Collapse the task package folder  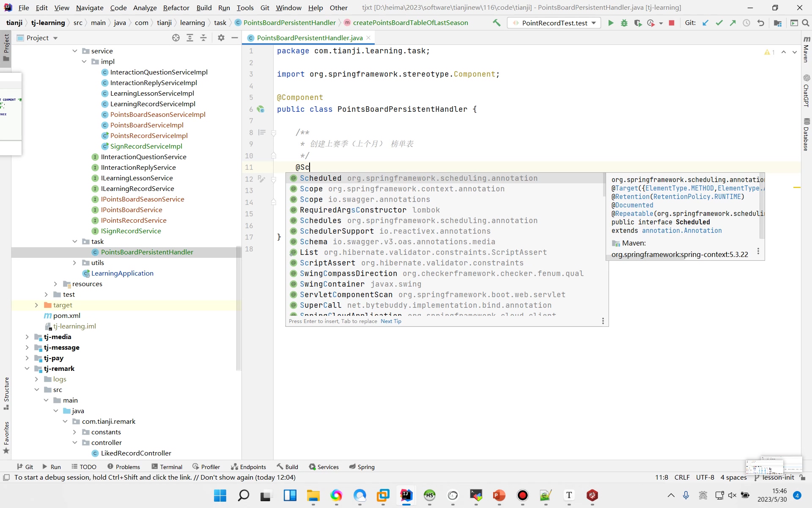pyautogui.click(x=75, y=241)
